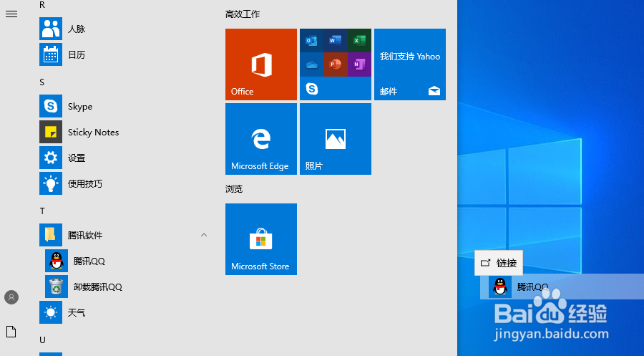The height and width of the screenshot is (356, 644).
Task: Click the 浏览 group title
Action: click(234, 189)
